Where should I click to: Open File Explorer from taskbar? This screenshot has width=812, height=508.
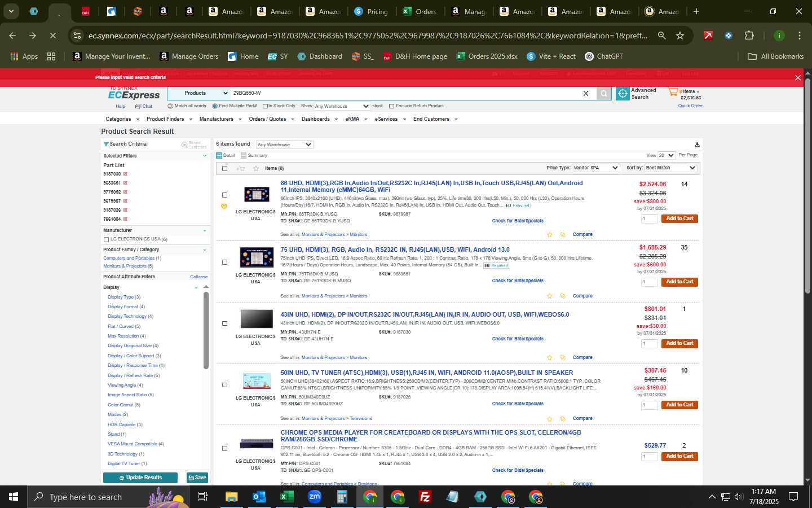point(232,497)
